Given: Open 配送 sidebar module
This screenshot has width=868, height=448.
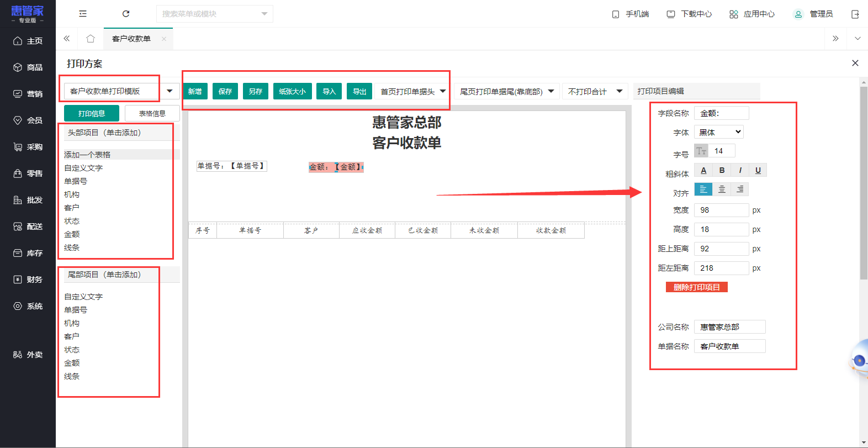Looking at the screenshot, I should tap(28, 226).
